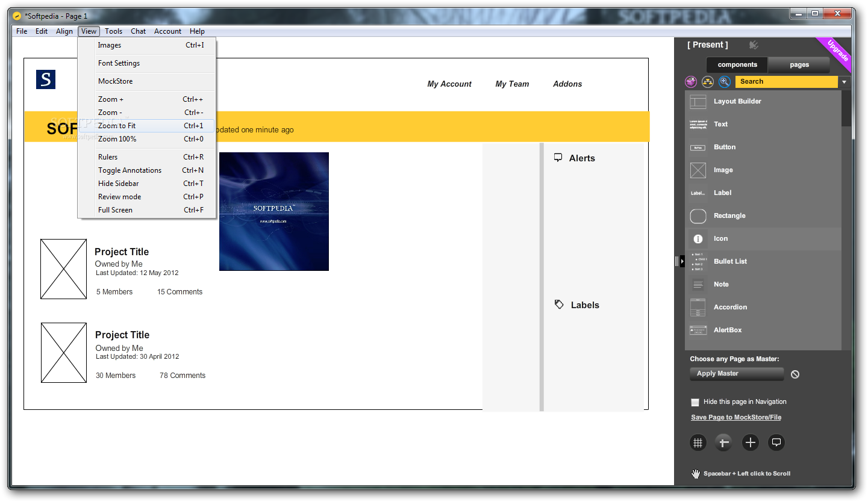Viewport: 868px width, 502px height.
Task: Click the [ Present ] button
Action: (708, 45)
